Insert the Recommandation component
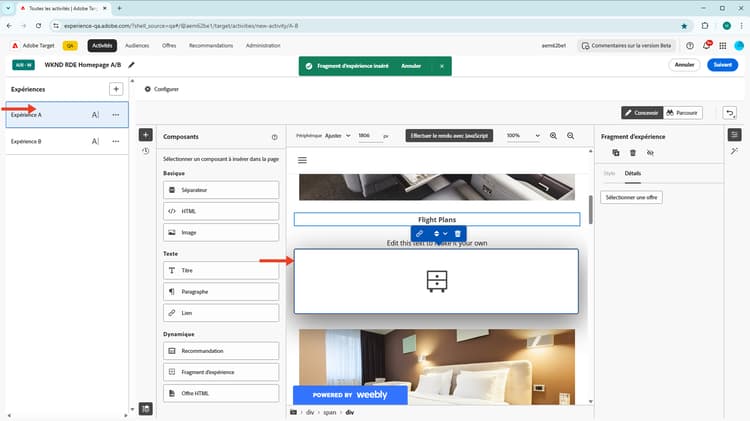Viewport: 750px width, 421px height. (x=221, y=351)
